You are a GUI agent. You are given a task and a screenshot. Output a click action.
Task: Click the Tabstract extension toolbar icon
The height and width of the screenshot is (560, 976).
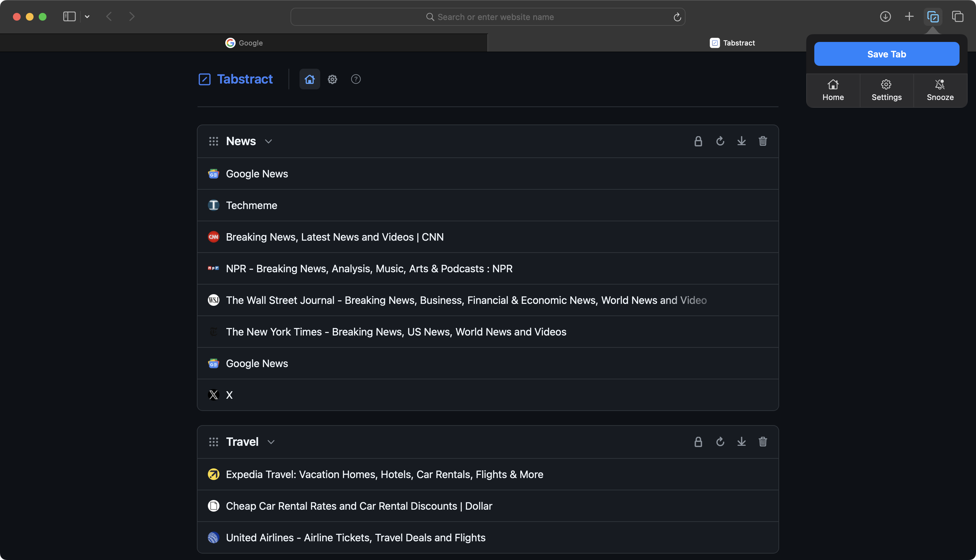(932, 17)
